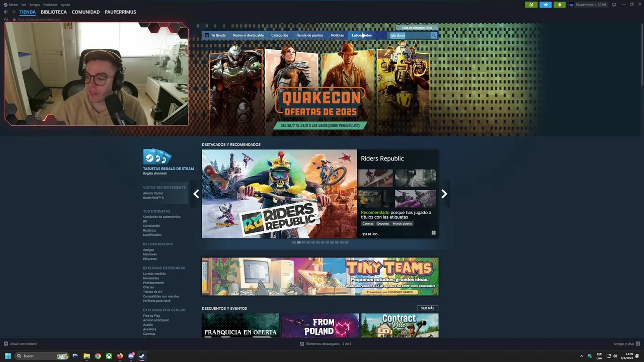This screenshot has height=362, width=644.
Task: Click the green friends icon in title bar
Action: pos(531,5)
